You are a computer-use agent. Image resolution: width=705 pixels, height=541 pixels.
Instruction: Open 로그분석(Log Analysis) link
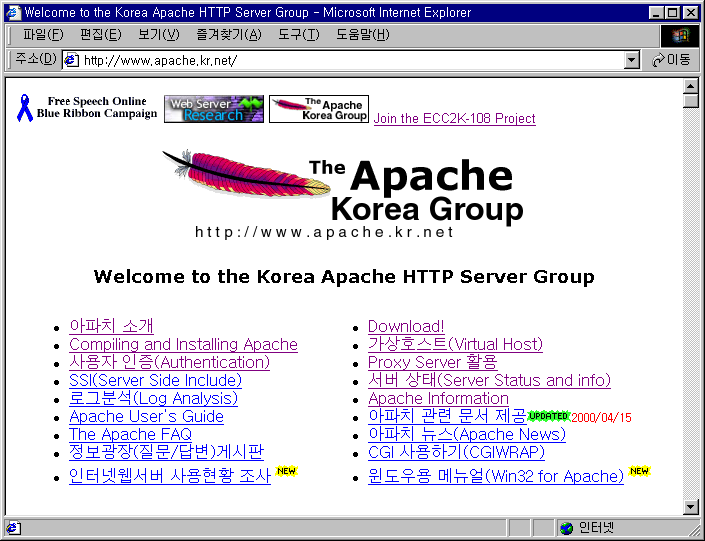click(x=153, y=398)
